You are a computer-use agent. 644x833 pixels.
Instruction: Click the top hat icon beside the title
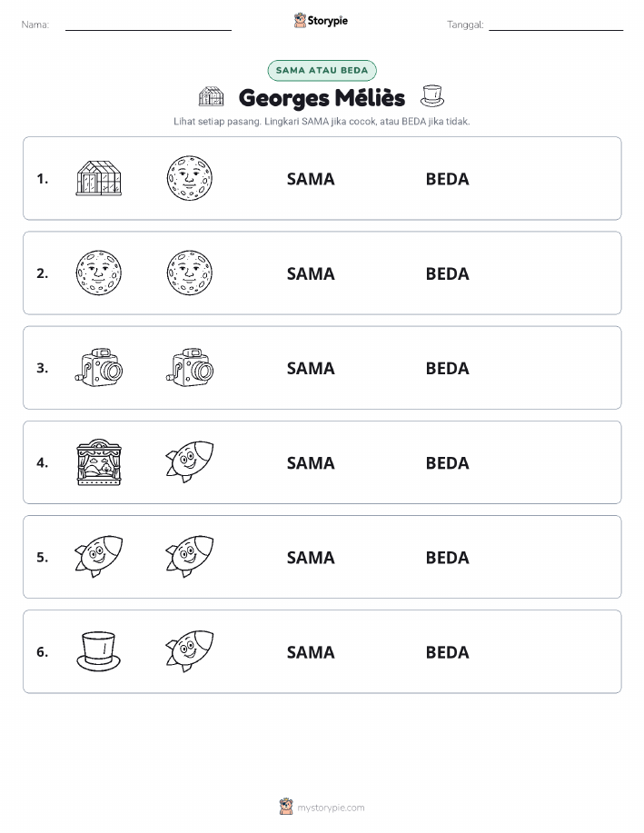tap(432, 95)
